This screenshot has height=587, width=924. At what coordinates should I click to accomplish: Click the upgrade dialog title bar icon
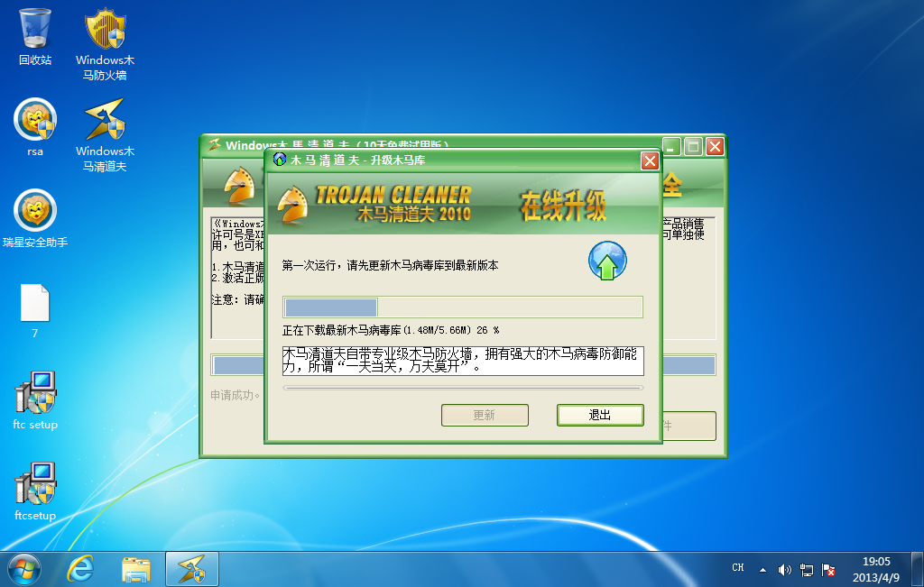pyautogui.click(x=280, y=160)
